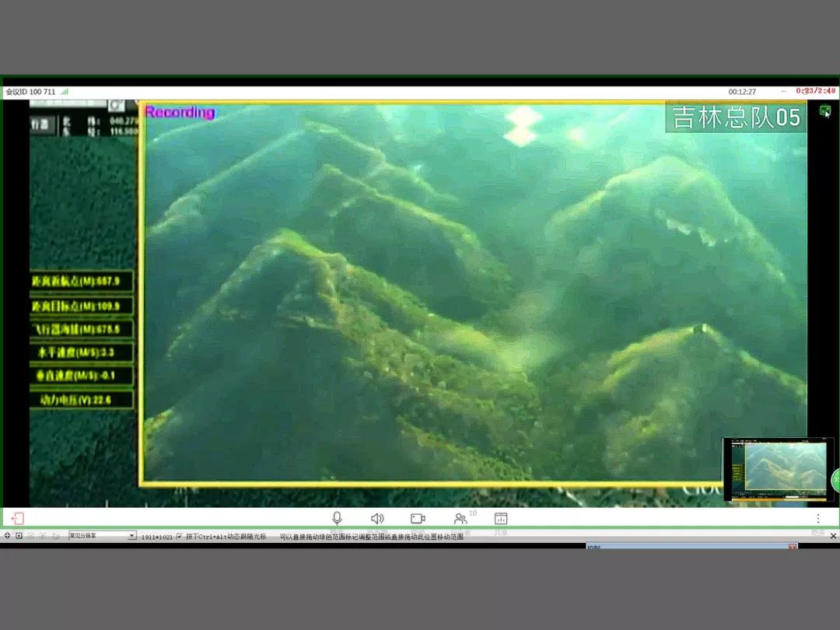This screenshot has width=840, height=630.
Task: Toggle the Ctrl+Alt dynamic cursor-follow checkbox
Action: [x=180, y=536]
